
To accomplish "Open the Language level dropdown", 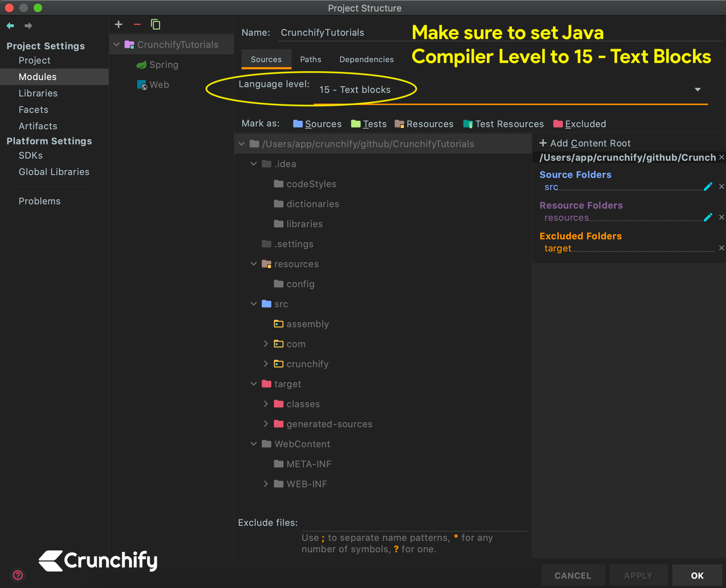I will 697,90.
